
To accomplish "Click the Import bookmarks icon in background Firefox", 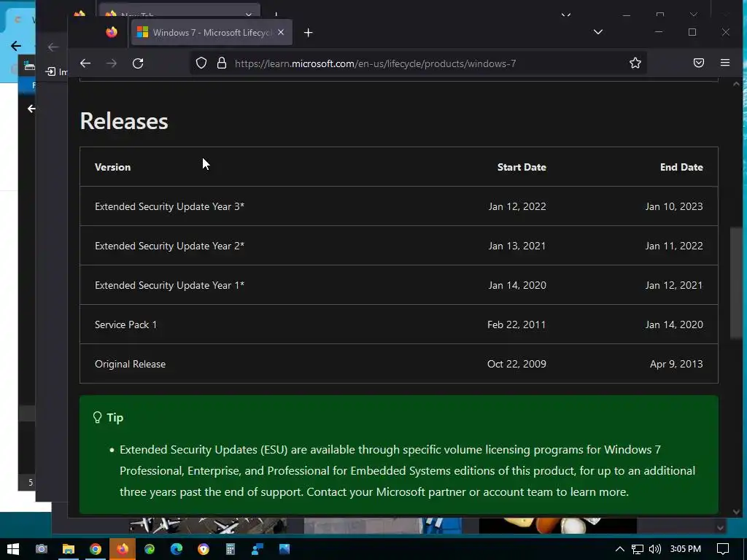I will pyautogui.click(x=51, y=71).
